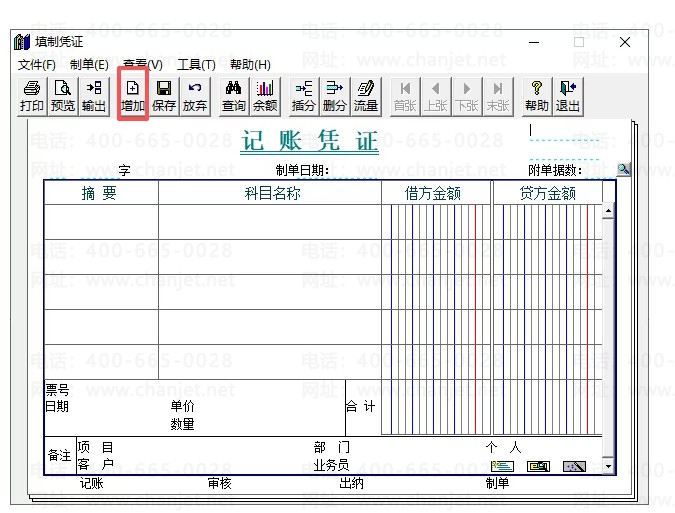Click the 填制凭证 title bar app icon
Image resolution: width=675 pixels, height=513 pixels.
click(22, 42)
